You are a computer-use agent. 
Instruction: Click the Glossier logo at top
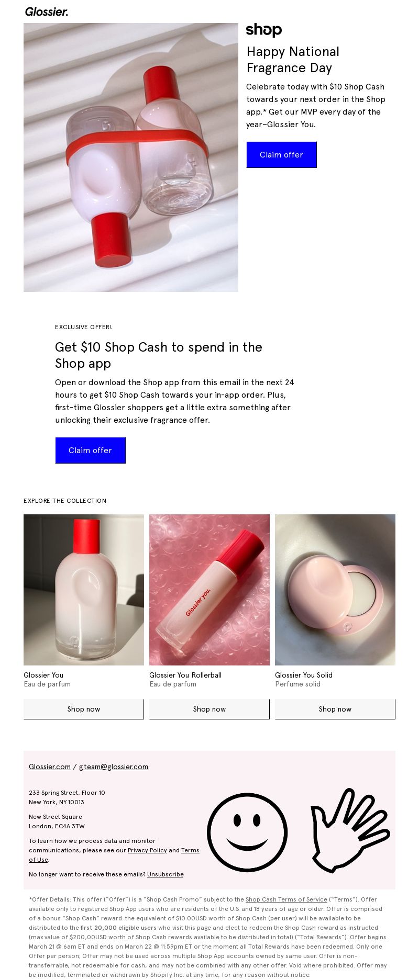point(47,12)
